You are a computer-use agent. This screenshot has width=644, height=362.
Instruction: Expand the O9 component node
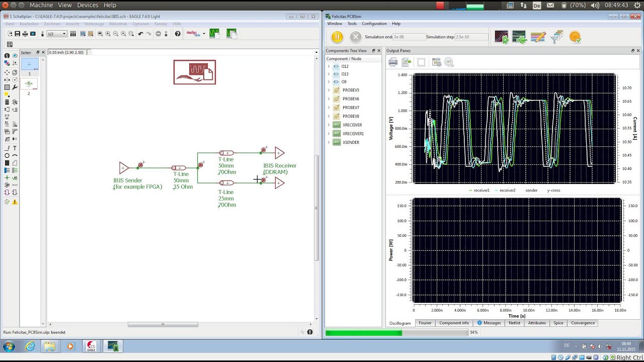coord(329,81)
